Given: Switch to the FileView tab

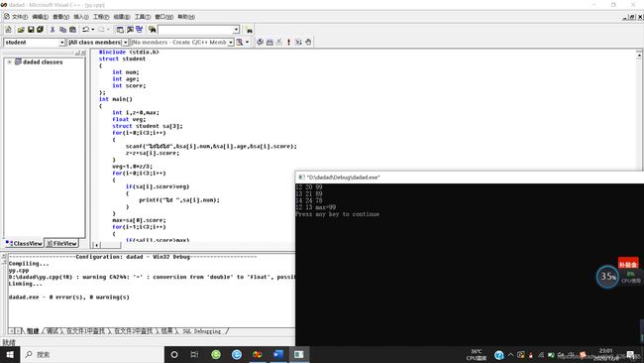Looking at the screenshot, I should click(x=61, y=243).
